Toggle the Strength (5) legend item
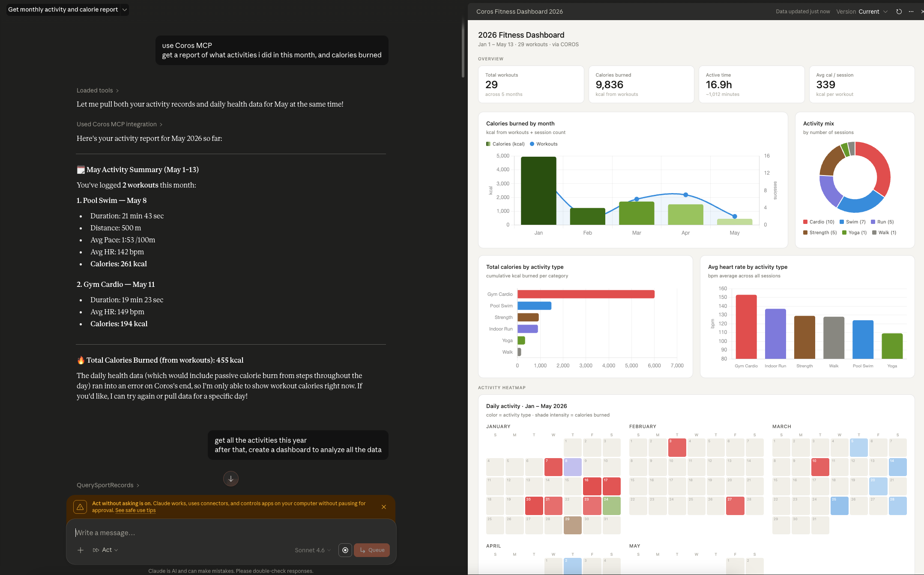924x575 pixels. pos(820,232)
